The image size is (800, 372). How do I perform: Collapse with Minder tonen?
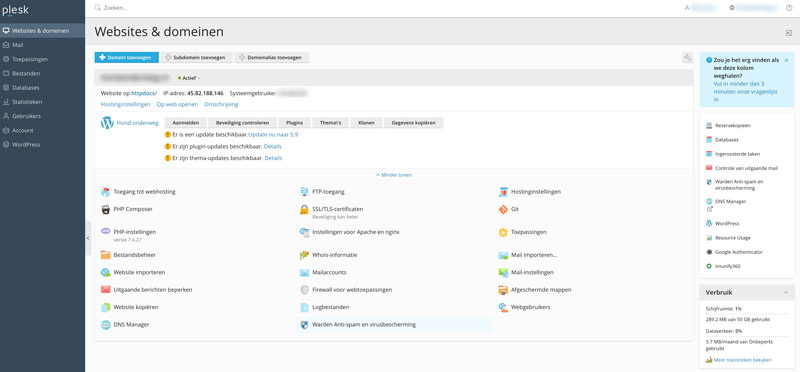click(x=393, y=175)
